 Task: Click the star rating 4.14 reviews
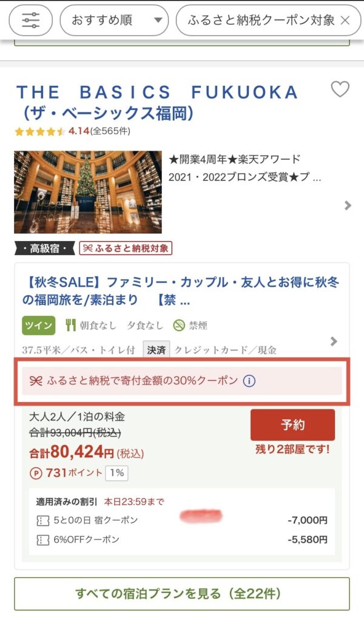(x=72, y=131)
